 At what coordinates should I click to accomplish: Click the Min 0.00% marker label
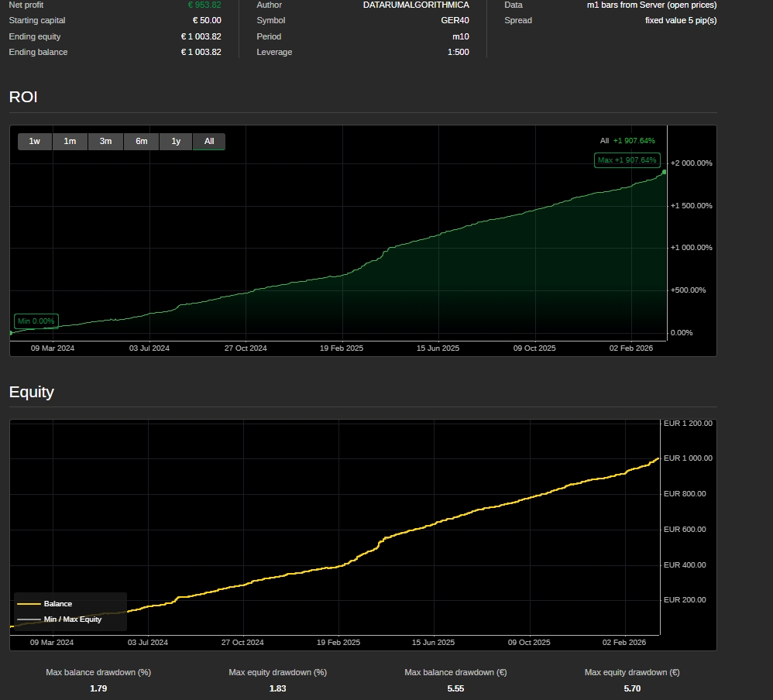pos(36,321)
